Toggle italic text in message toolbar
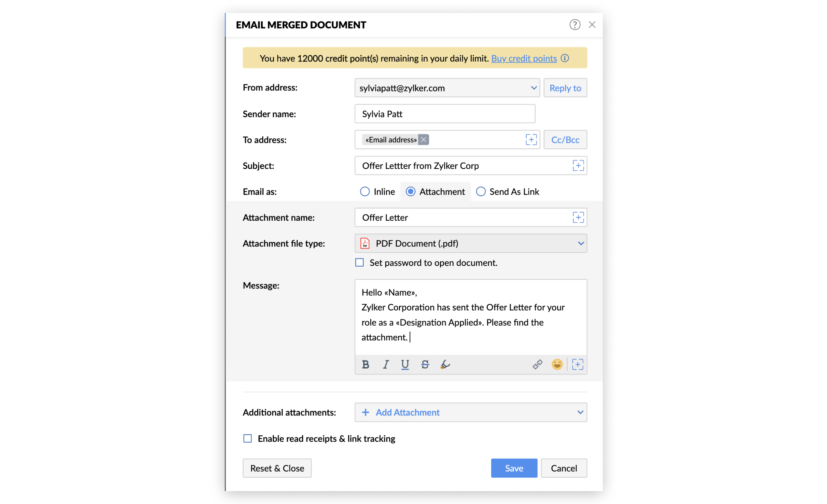The image size is (827, 504). (386, 364)
